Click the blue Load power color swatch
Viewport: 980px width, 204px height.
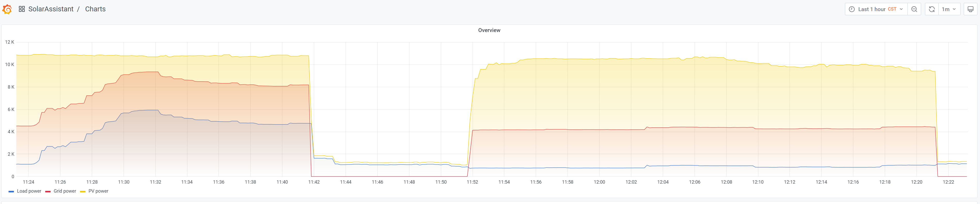pos(11,191)
